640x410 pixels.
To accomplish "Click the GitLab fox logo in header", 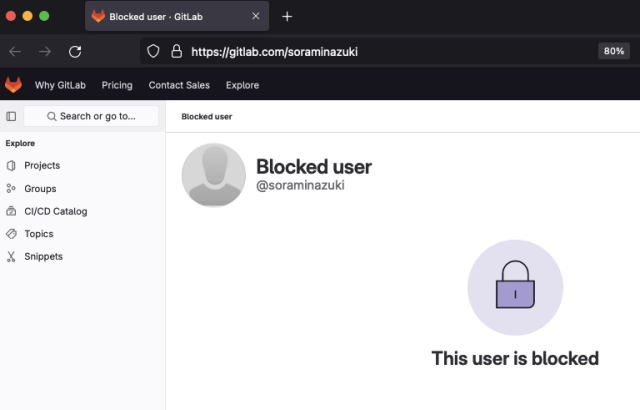I will pos(13,85).
